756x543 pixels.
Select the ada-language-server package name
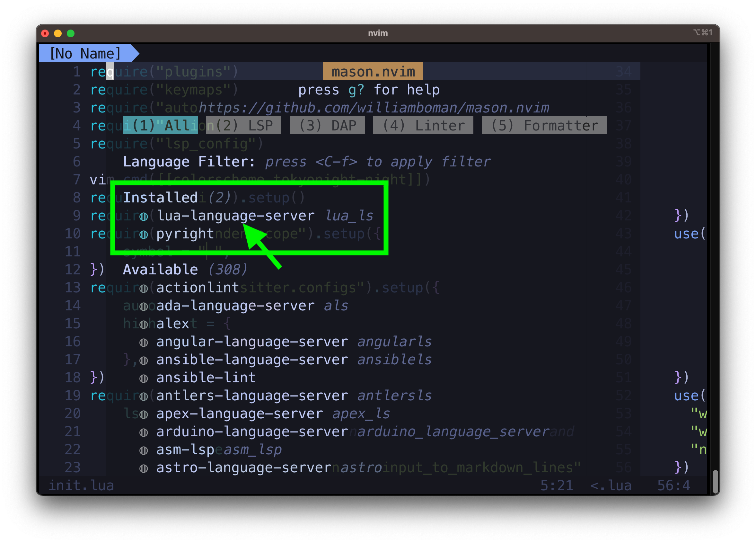[235, 306]
